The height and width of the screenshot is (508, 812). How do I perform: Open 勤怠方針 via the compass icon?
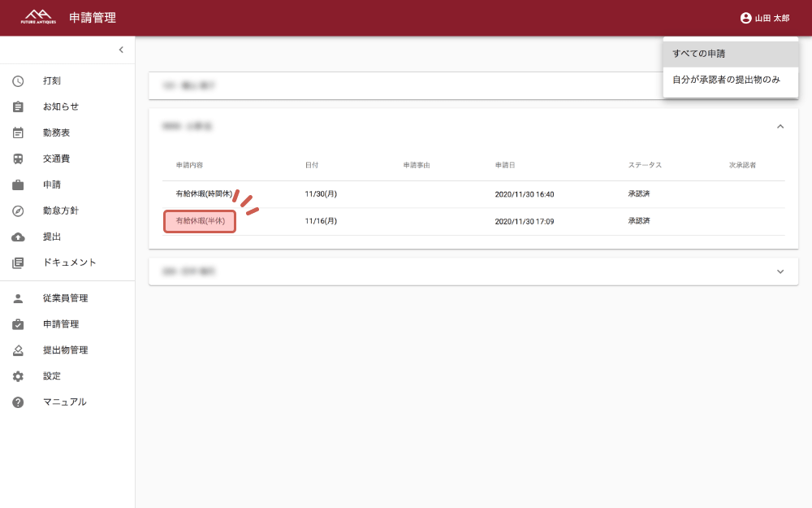coord(18,211)
